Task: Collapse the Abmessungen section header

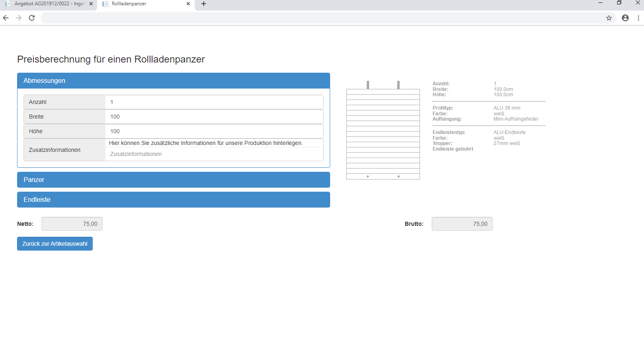Action: 174,81
